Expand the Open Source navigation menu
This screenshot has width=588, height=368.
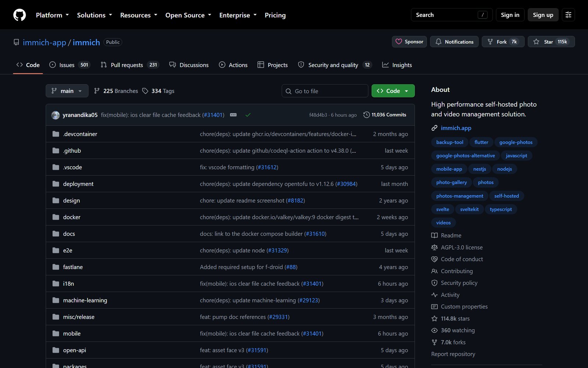pyautogui.click(x=188, y=15)
